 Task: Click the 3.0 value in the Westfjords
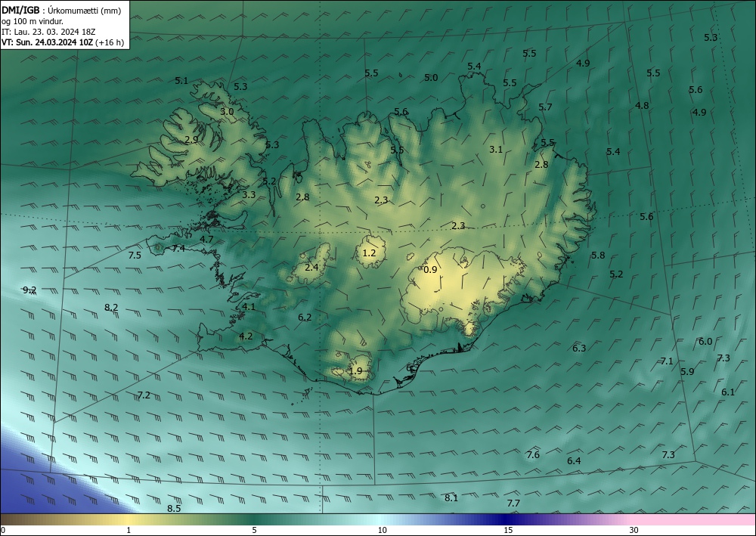(227, 111)
